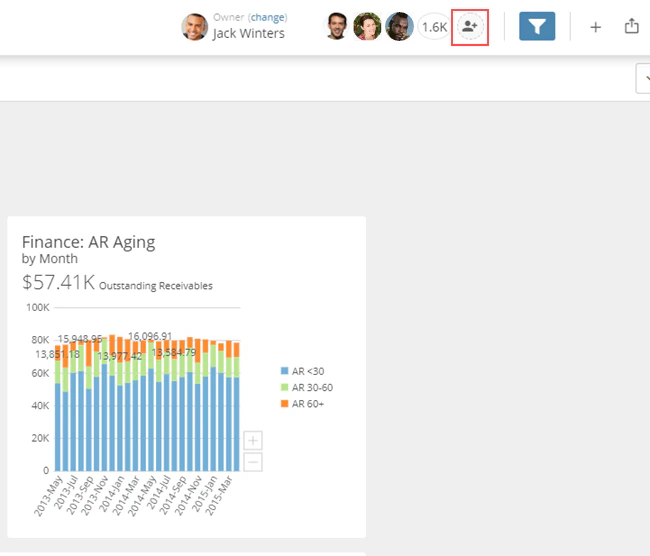Click Jack Winters owner avatar

pyautogui.click(x=194, y=27)
